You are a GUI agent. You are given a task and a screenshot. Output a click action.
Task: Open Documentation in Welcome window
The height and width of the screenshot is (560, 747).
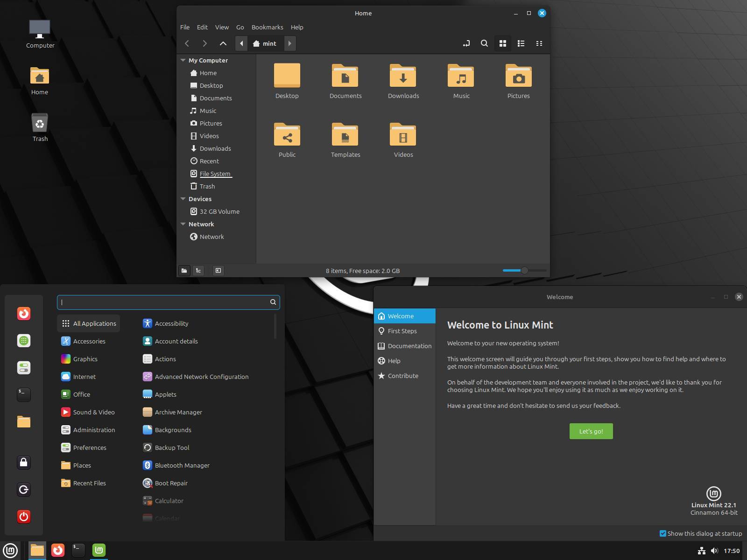pos(404,346)
